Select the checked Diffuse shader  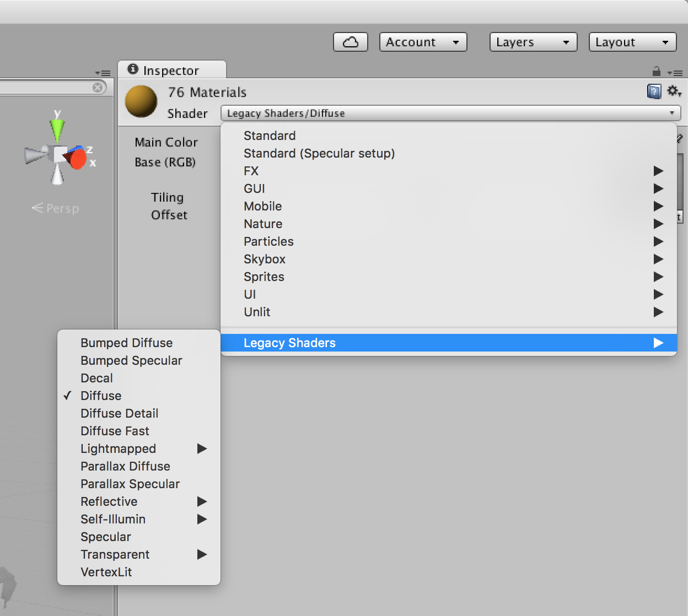pyautogui.click(x=139, y=396)
